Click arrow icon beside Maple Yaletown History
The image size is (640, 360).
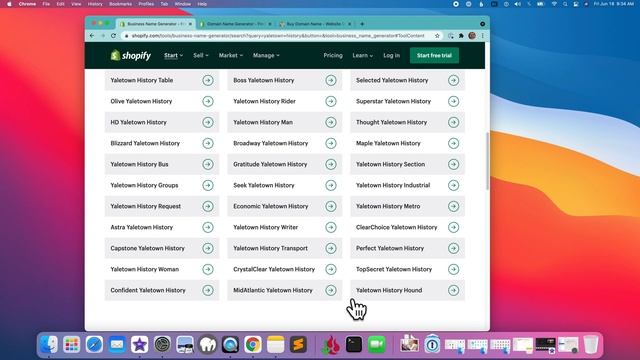(x=453, y=143)
